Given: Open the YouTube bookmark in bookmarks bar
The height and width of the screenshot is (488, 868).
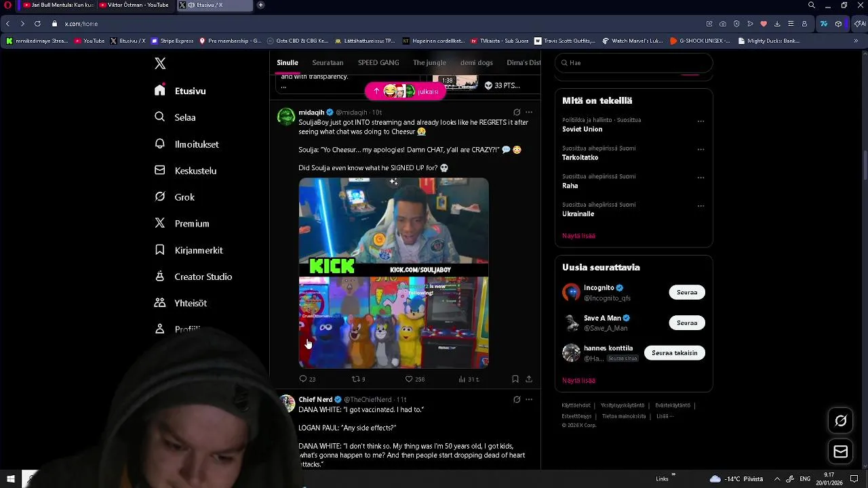Looking at the screenshot, I should coord(90,41).
